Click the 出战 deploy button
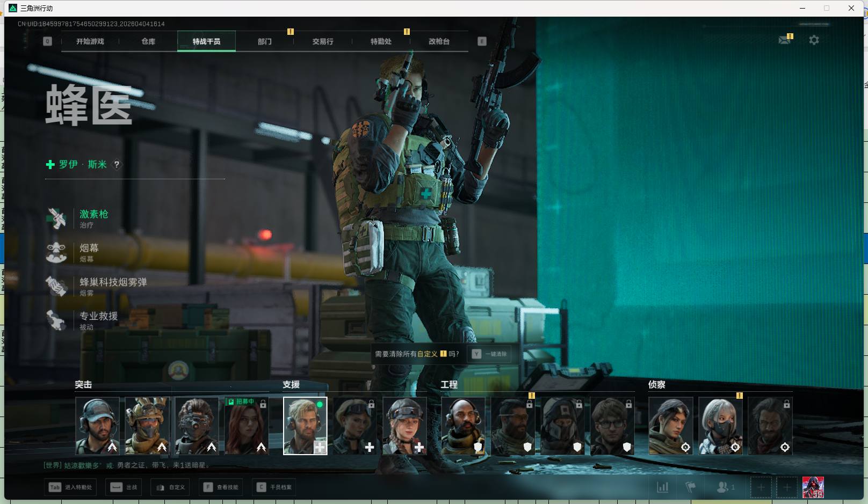The height and width of the screenshot is (504, 868). pos(124,487)
